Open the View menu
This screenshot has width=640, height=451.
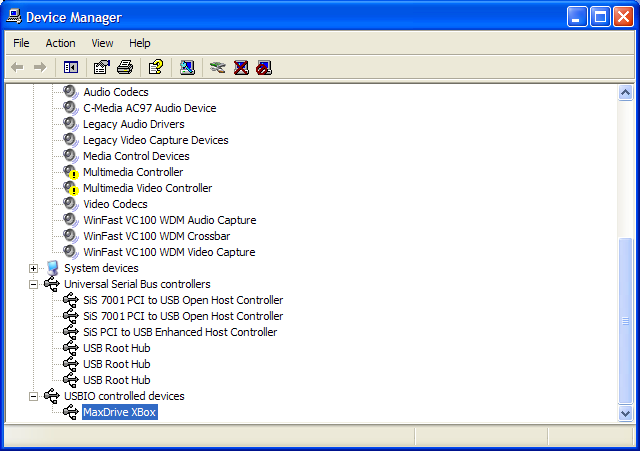[102, 43]
